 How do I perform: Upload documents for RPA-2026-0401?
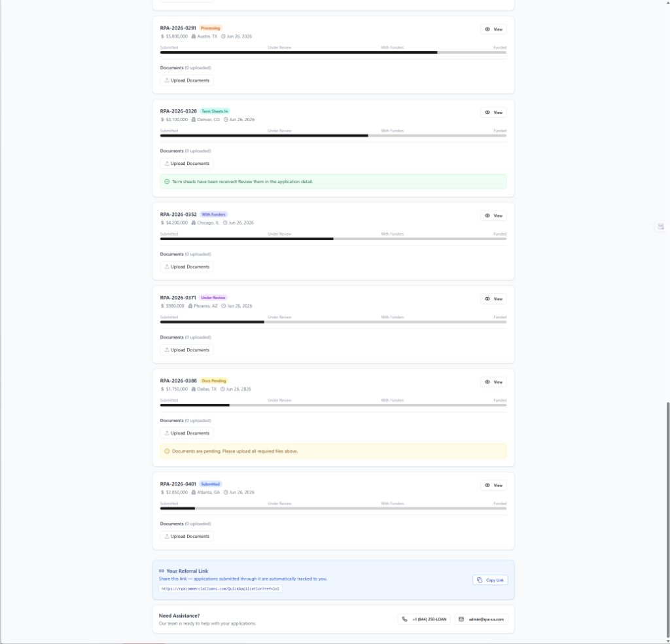[186, 536]
